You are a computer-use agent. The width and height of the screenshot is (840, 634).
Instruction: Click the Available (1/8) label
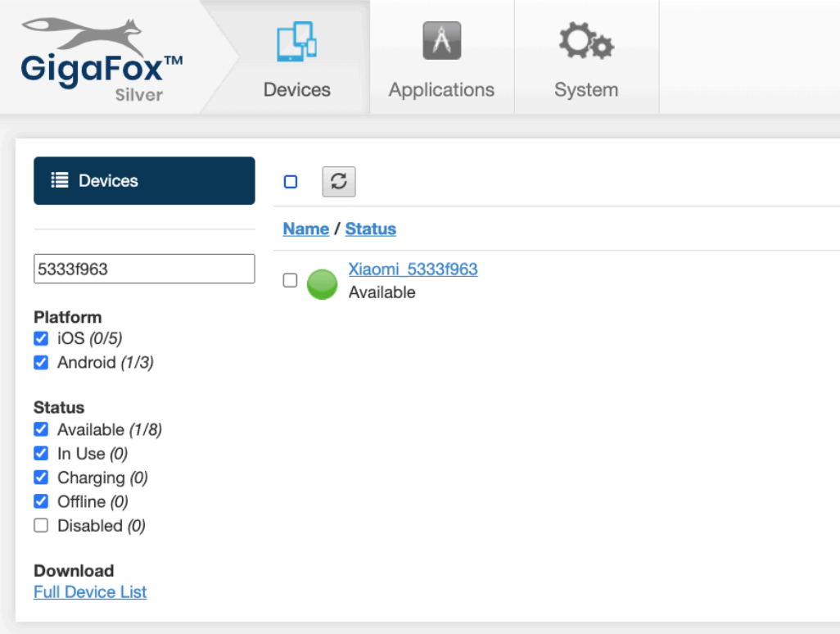tap(110, 429)
